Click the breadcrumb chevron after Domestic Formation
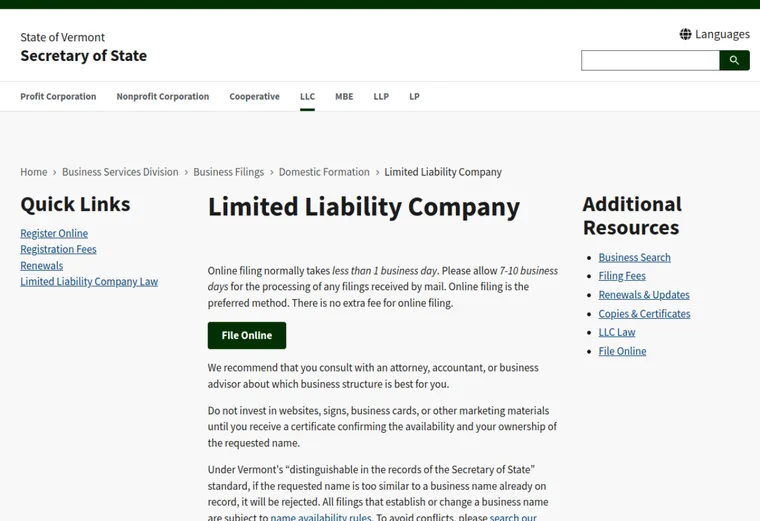This screenshot has width=760, height=521. [377, 173]
